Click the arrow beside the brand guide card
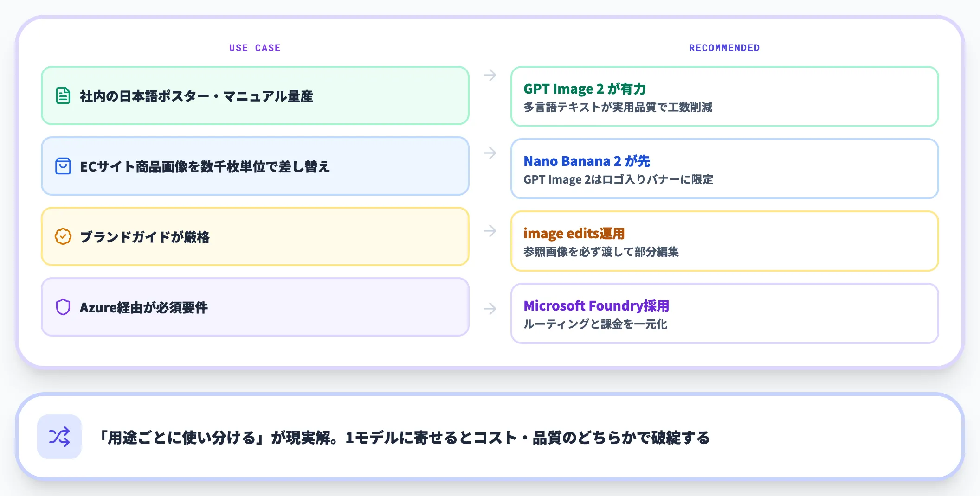 click(x=490, y=230)
